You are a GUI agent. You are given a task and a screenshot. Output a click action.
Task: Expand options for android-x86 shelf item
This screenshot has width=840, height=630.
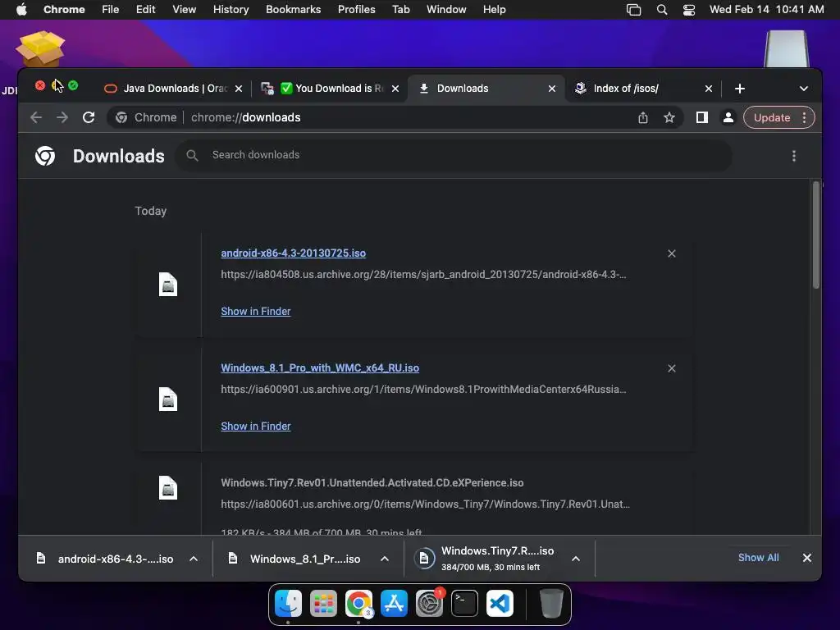[x=194, y=559]
